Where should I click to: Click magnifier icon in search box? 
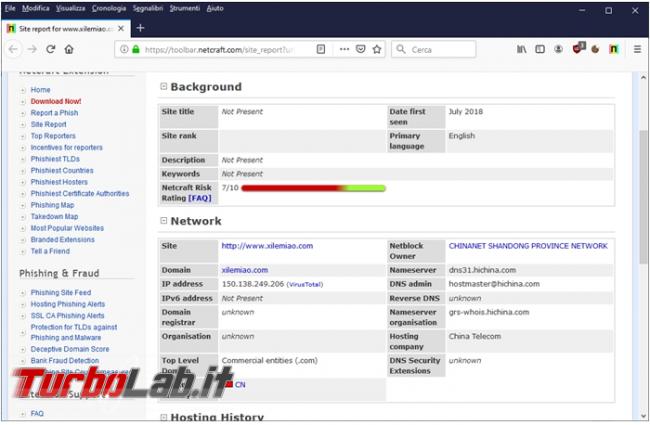click(x=401, y=49)
